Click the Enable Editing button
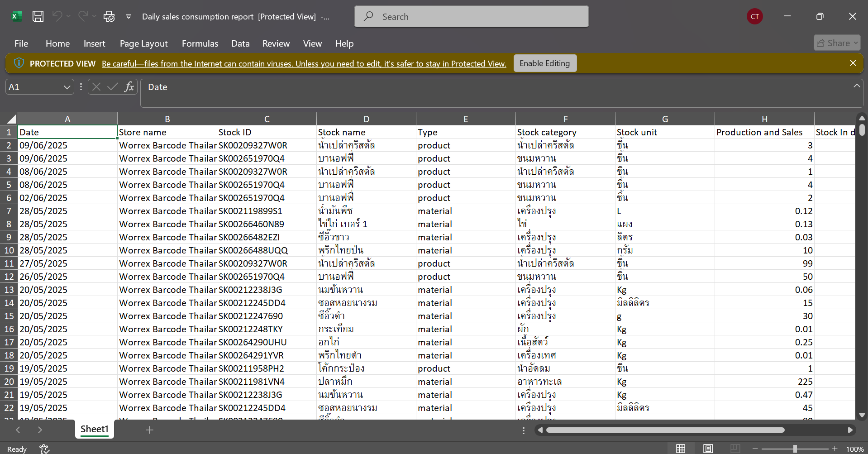The height and width of the screenshot is (454, 868). click(545, 63)
